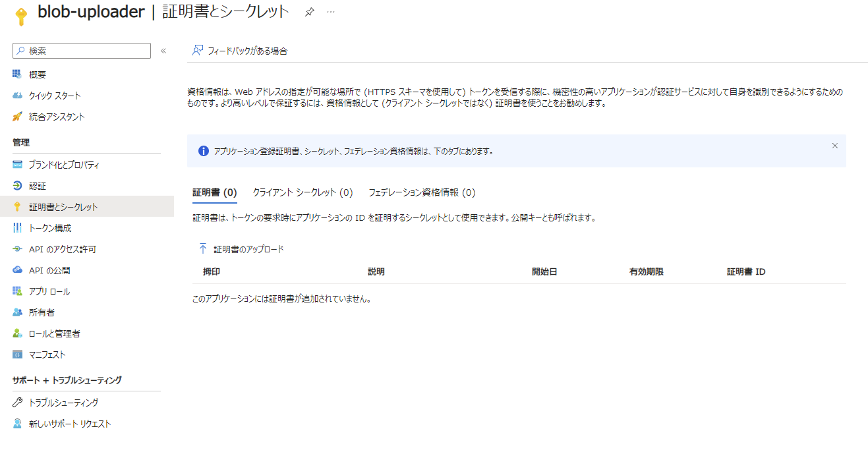Screen dimensions: 868x456
Task: Click the アプリ ロール grid icon
Action: [x=17, y=291]
